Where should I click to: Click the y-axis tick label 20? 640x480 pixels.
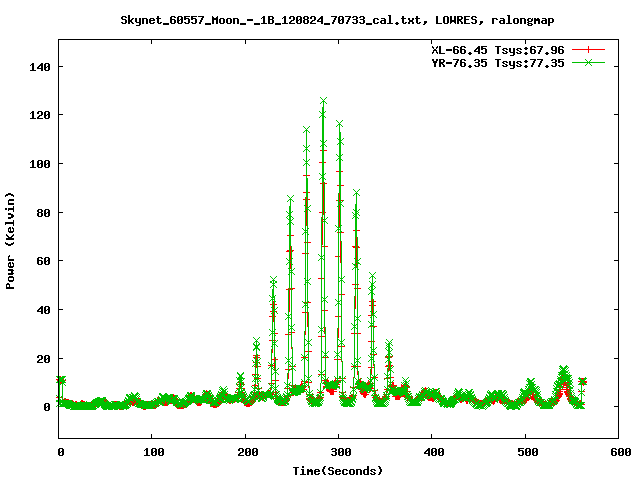click(43, 359)
